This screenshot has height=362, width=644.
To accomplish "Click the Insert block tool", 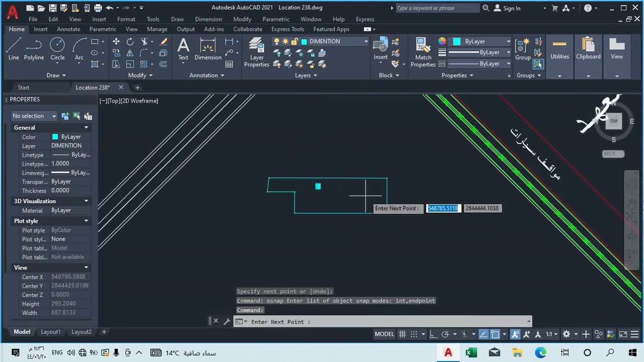I will pyautogui.click(x=380, y=49).
